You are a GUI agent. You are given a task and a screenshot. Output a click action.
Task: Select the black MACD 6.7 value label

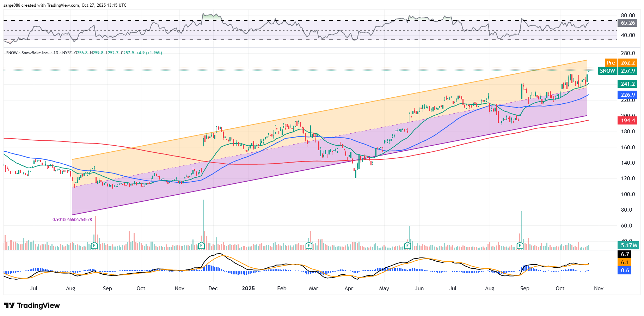tap(625, 254)
